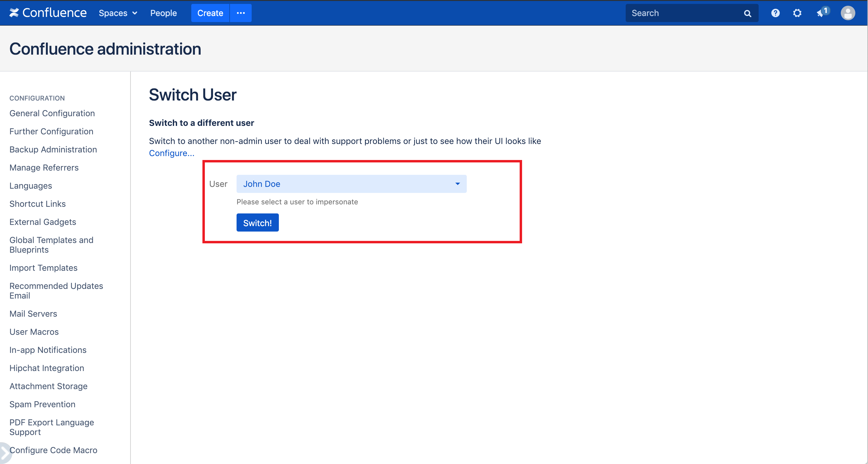The width and height of the screenshot is (868, 464).
Task: Open Attachment Storage
Action: tap(48, 386)
